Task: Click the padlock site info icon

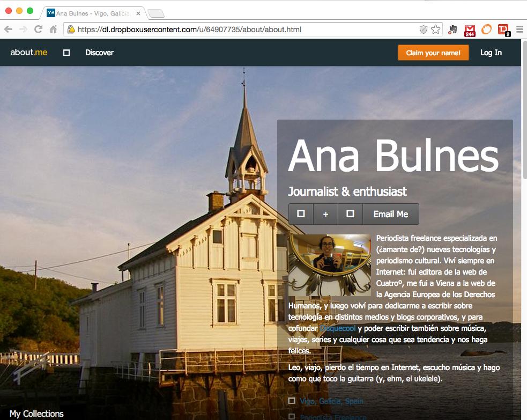Action: click(x=71, y=30)
